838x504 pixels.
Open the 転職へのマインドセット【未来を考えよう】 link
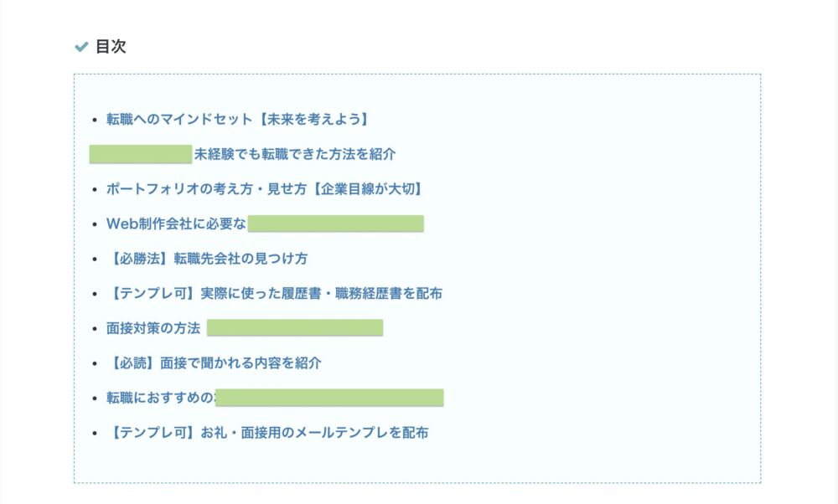point(237,119)
